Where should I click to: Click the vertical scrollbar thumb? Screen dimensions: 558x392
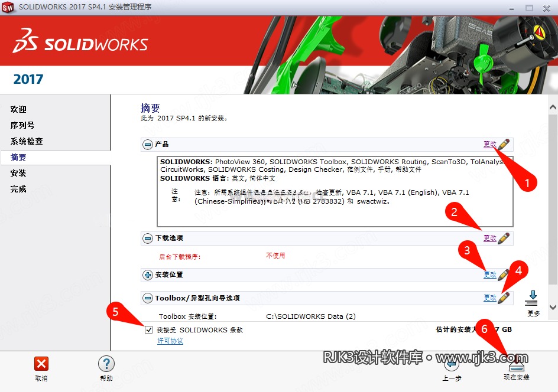553,199
